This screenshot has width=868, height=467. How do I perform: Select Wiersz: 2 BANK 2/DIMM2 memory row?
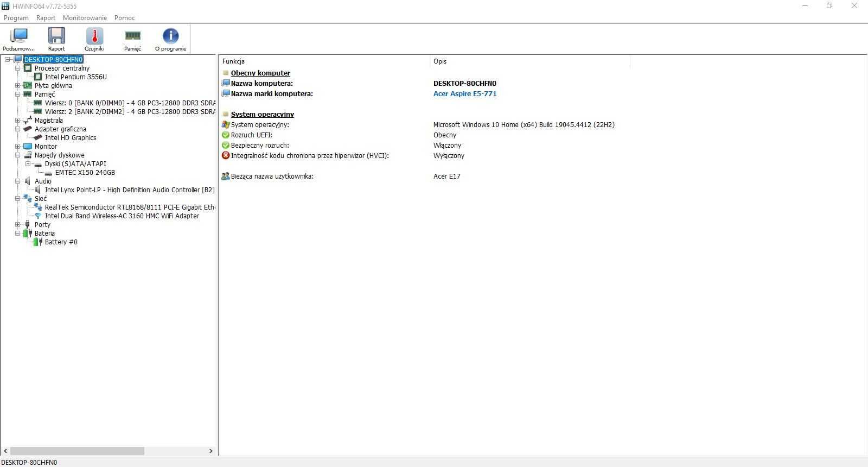[x=130, y=112]
